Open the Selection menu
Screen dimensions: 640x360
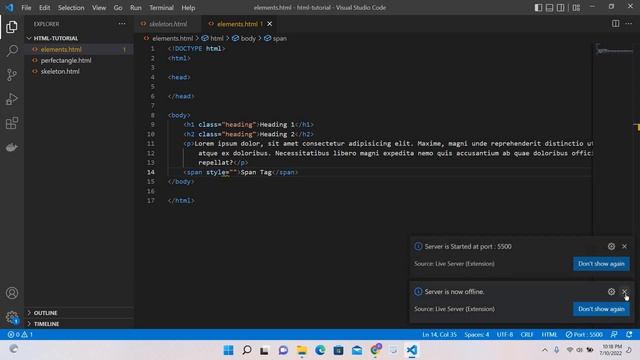71,7
